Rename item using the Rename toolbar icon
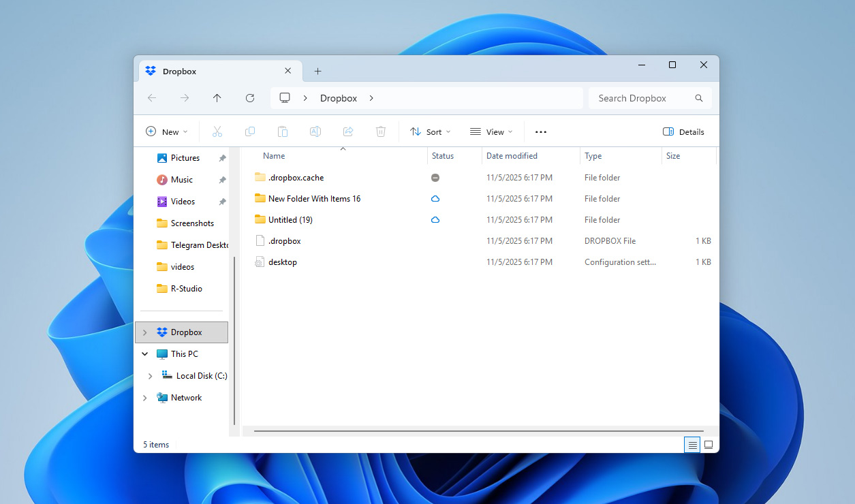 click(315, 131)
